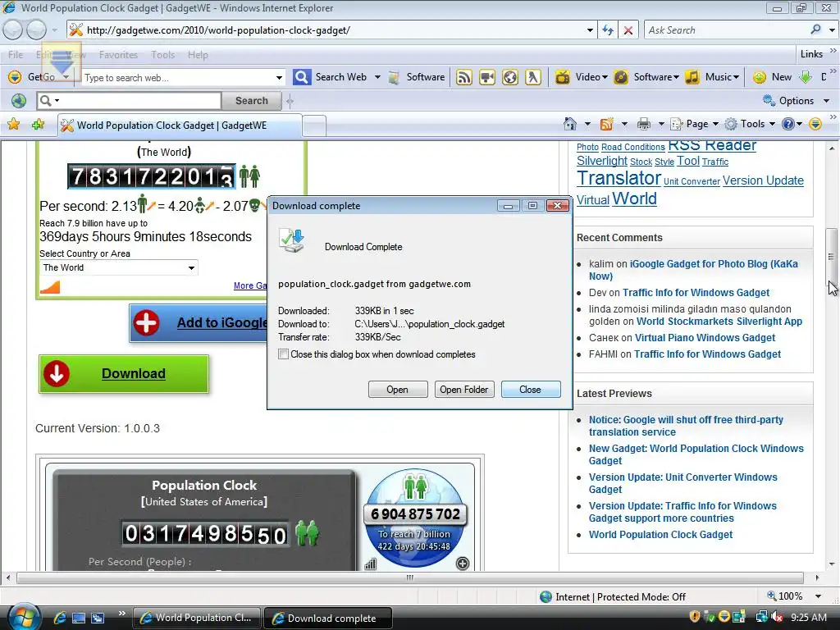Click the round plus icon on gadget preview

(x=463, y=563)
